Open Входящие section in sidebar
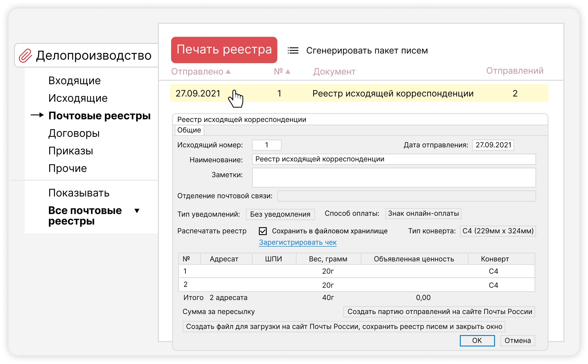This screenshot has width=588, height=364. click(x=74, y=81)
